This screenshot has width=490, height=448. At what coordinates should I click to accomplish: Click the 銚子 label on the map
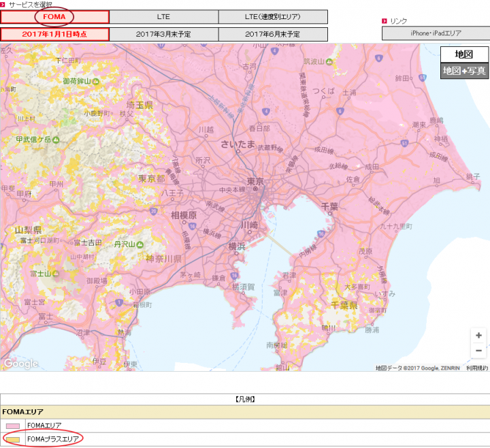473,176
